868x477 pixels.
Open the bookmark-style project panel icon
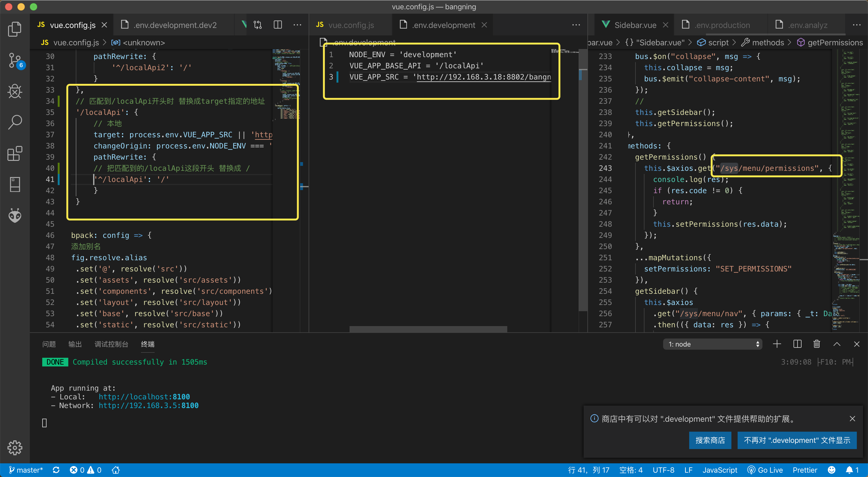coord(15,184)
